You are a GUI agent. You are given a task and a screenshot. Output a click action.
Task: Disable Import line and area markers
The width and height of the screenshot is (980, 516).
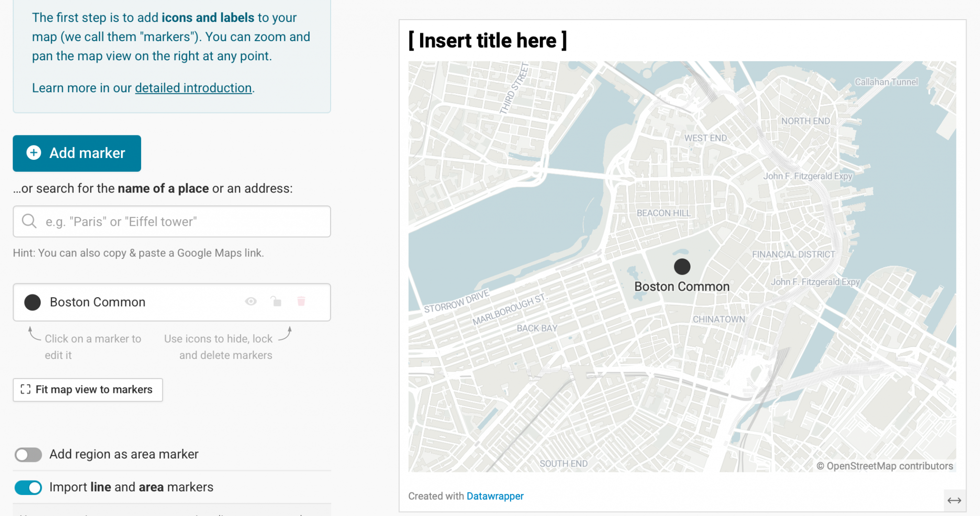point(28,487)
